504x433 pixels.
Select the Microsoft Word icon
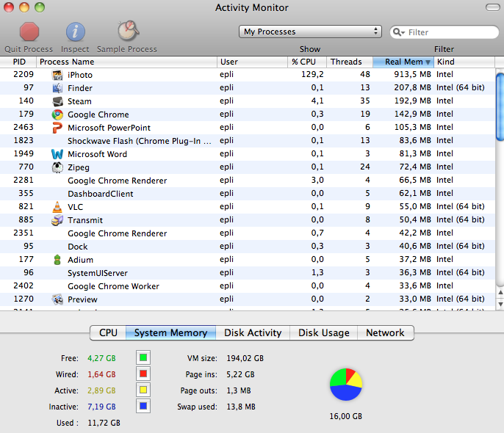57,154
